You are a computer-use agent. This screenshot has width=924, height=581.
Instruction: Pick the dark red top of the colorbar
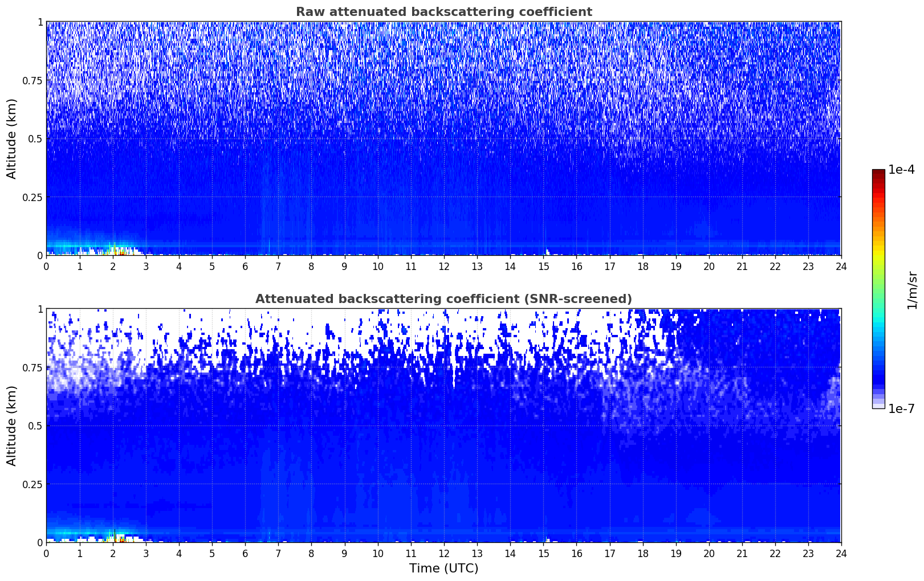tap(878, 173)
